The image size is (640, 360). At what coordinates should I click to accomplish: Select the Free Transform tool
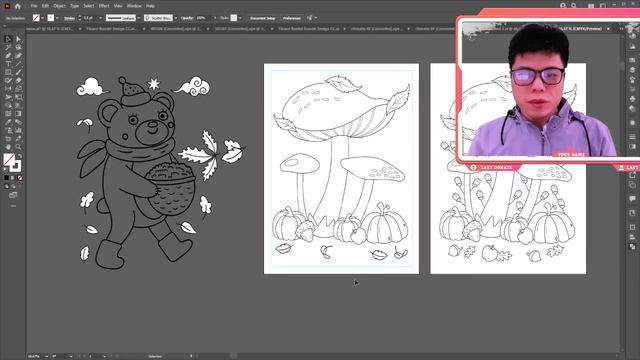pos(18,97)
